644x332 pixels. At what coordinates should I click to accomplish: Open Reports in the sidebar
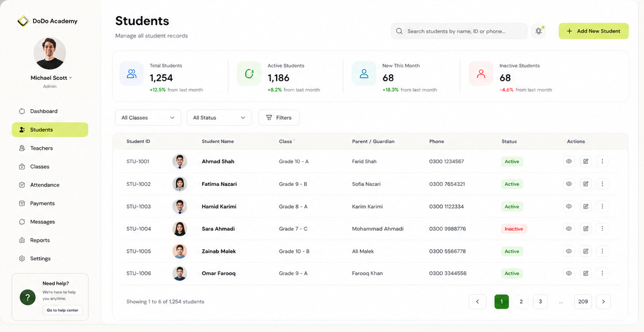[50, 241]
